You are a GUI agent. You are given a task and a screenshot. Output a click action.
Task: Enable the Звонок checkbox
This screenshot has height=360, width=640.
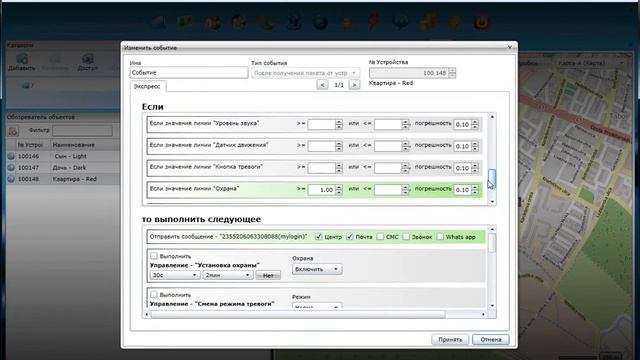click(x=406, y=237)
